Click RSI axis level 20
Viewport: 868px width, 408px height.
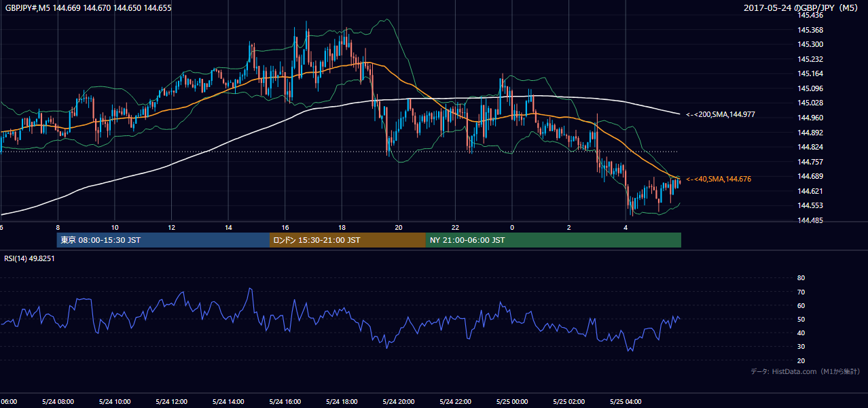(x=801, y=360)
